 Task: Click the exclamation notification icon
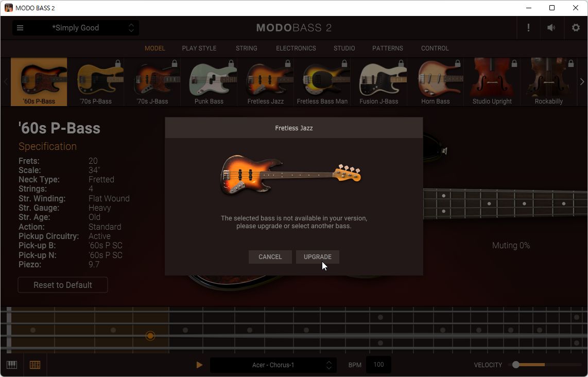point(528,27)
